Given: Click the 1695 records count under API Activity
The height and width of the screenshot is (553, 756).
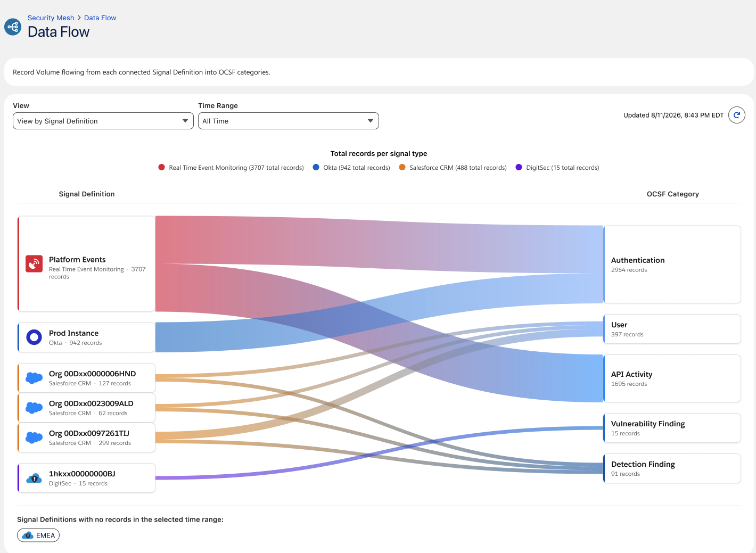Looking at the screenshot, I should [629, 384].
